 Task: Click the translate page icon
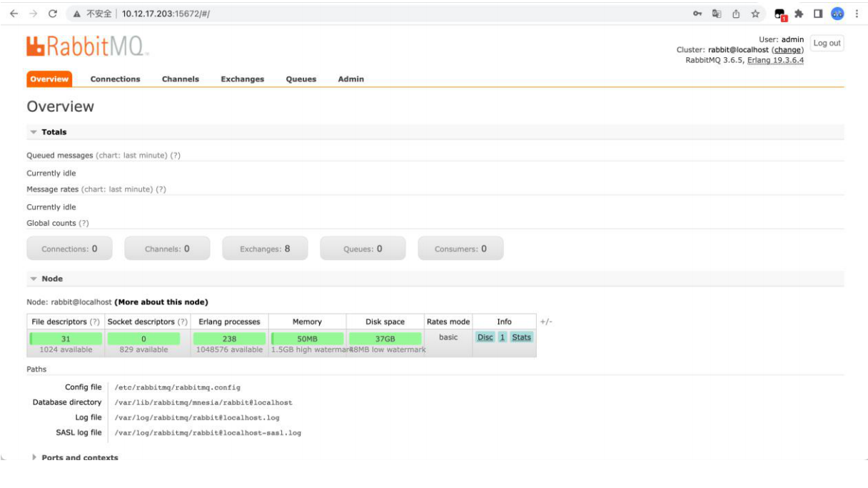(717, 14)
